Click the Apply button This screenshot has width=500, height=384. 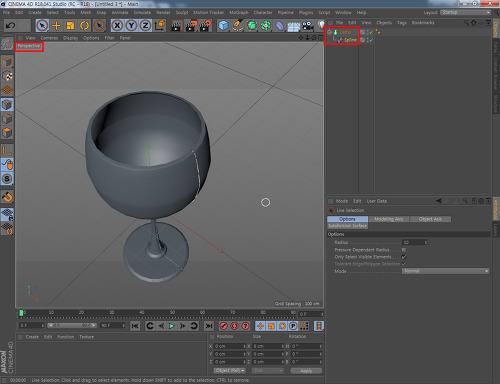pyautogui.click(x=306, y=371)
